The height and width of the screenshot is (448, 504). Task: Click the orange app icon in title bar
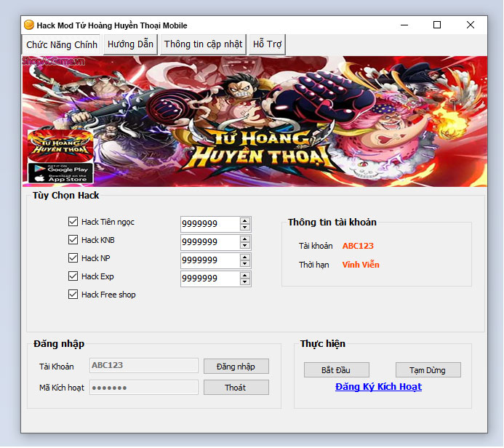pyautogui.click(x=29, y=25)
